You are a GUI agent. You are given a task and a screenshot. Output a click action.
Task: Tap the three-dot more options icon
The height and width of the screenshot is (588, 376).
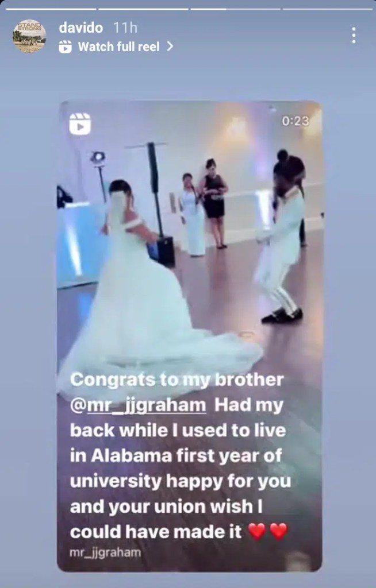[x=354, y=35]
